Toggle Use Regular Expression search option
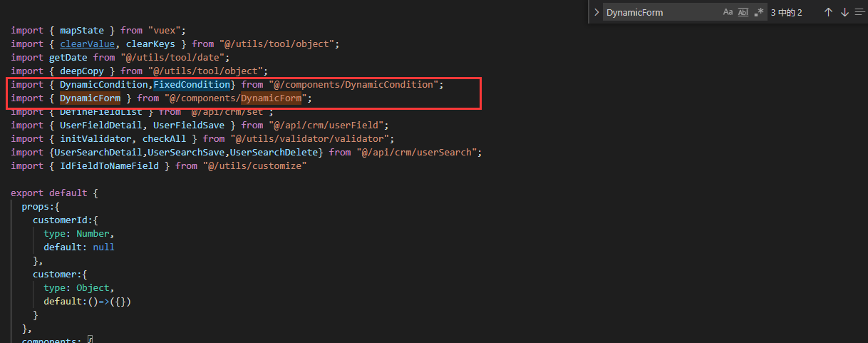Screen dimensions: 868x343 (759, 12)
